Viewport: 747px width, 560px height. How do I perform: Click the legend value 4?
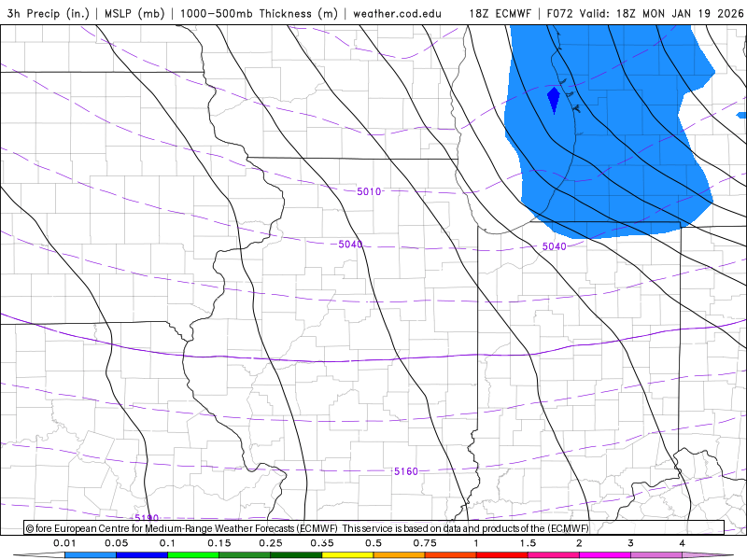pyautogui.click(x=682, y=543)
